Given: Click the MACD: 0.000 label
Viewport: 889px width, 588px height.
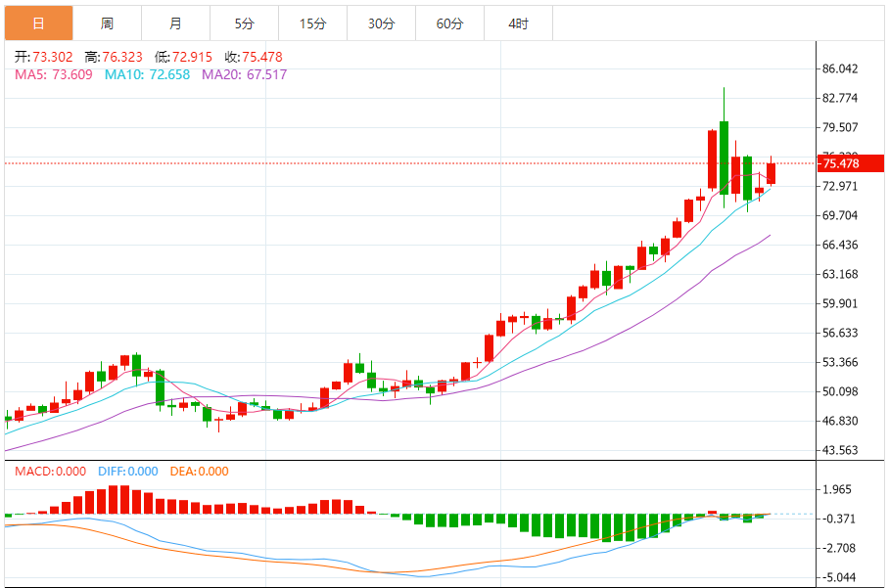Looking at the screenshot, I should point(52,472).
